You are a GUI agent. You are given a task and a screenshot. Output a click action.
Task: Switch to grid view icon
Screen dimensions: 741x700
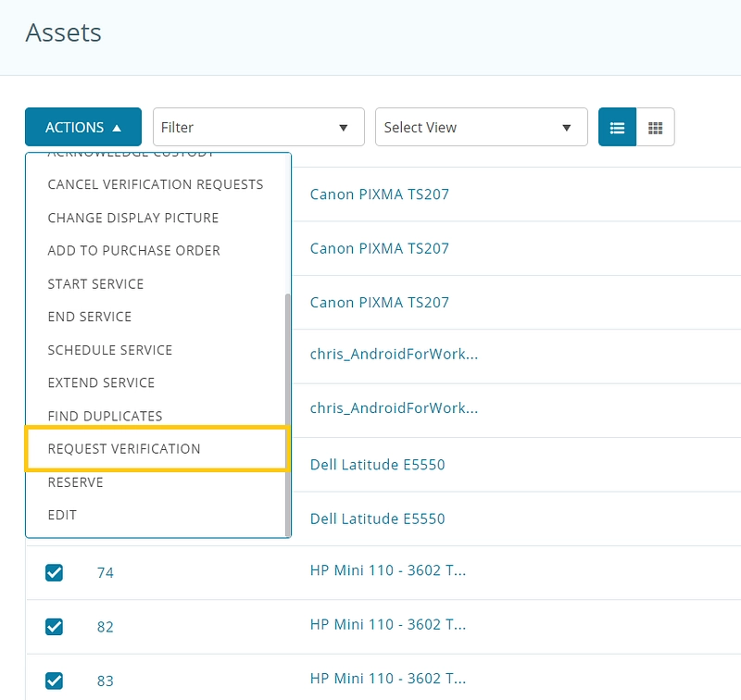pos(655,128)
